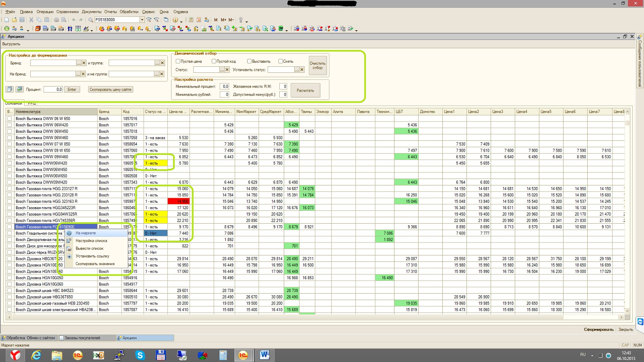Open the Файл menu
The image size is (644, 362).
[10, 12]
